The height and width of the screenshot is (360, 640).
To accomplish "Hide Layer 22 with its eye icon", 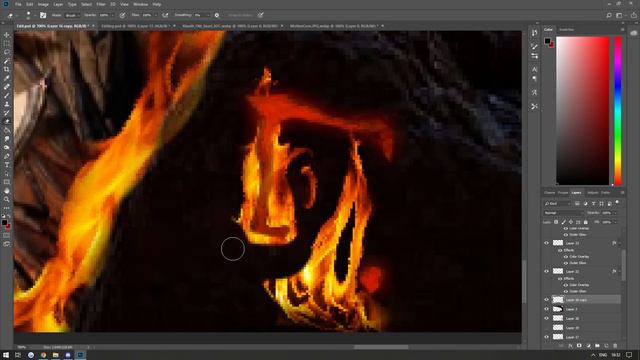I will pyautogui.click(x=547, y=271).
